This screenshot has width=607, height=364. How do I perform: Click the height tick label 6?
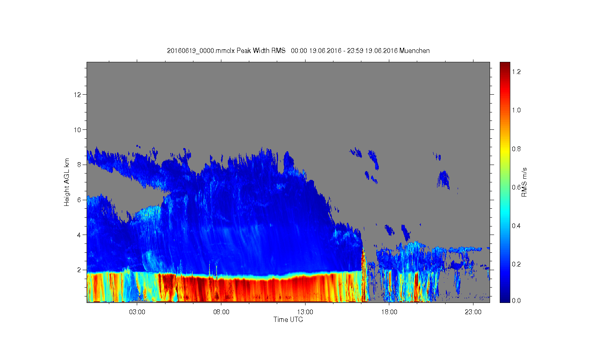tap(79, 200)
